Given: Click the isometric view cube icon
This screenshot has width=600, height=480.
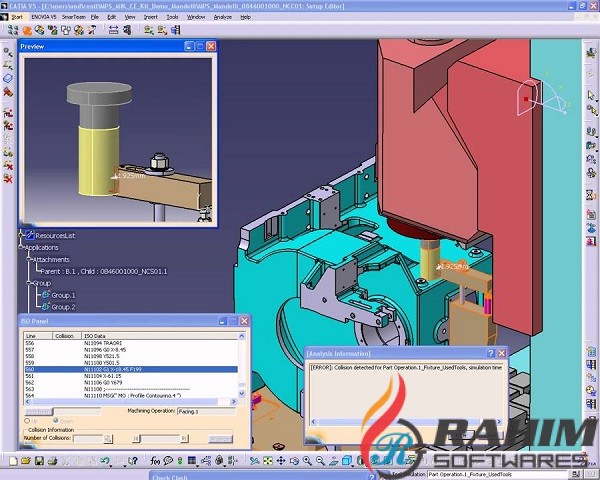Looking at the screenshot, I should point(347,460).
